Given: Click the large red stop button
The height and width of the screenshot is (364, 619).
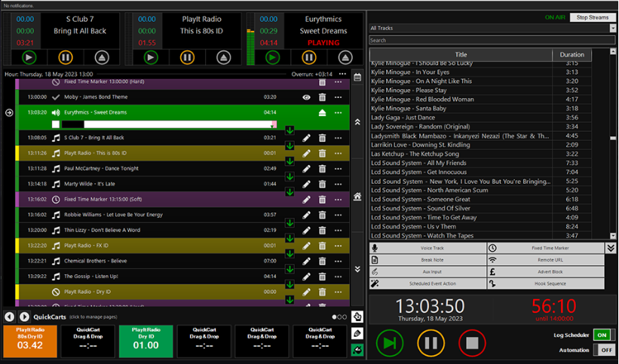Looking at the screenshot, I should 472,344.
